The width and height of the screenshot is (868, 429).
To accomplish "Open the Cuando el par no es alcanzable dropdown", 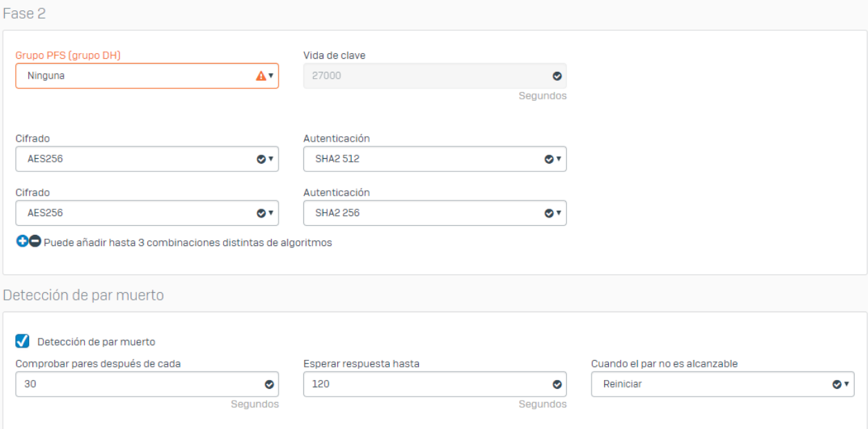I will tap(712, 385).
